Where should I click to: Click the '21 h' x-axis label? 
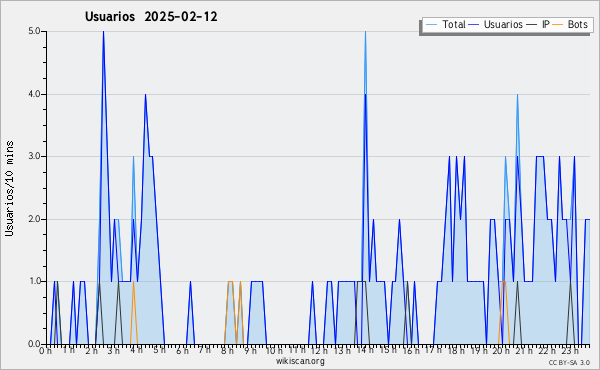(x=524, y=351)
